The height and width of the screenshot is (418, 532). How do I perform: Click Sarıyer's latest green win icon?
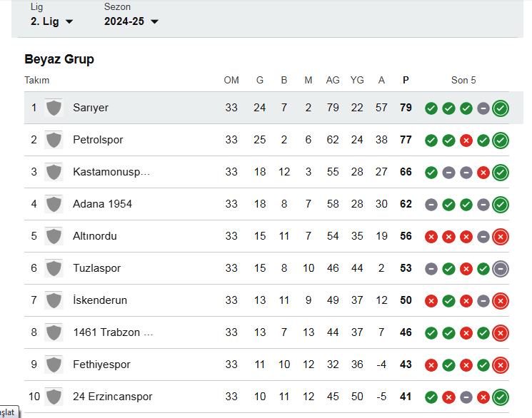pos(501,108)
